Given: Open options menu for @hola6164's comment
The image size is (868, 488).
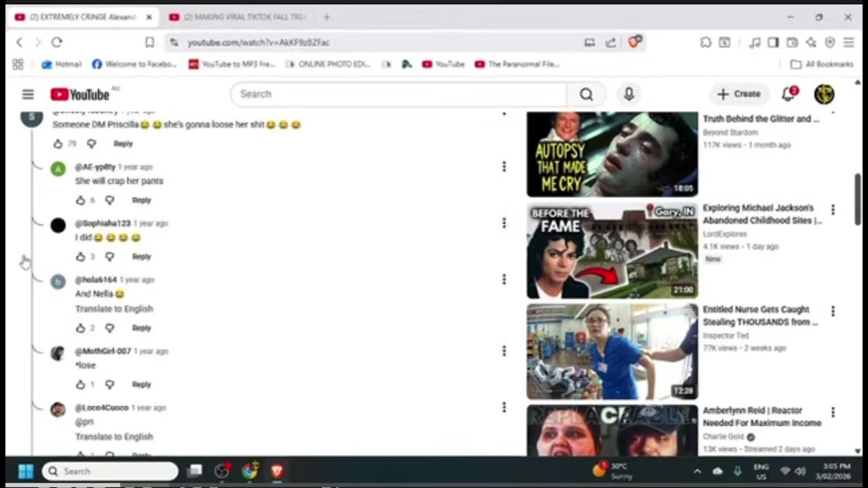Looking at the screenshot, I should click(504, 279).
